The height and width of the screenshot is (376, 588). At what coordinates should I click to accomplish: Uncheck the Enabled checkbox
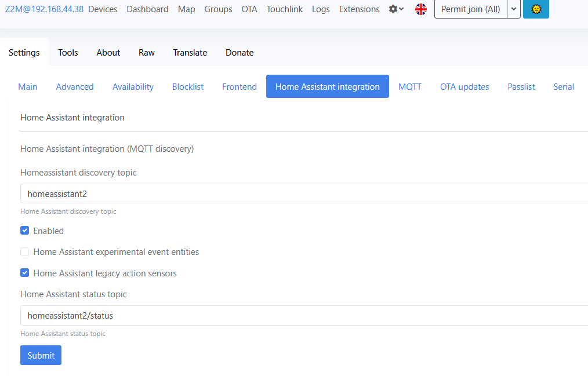point(25,231)
